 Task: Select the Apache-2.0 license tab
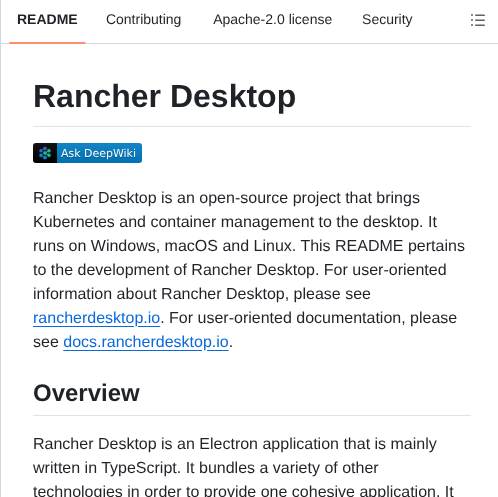[x=273, y=20]
